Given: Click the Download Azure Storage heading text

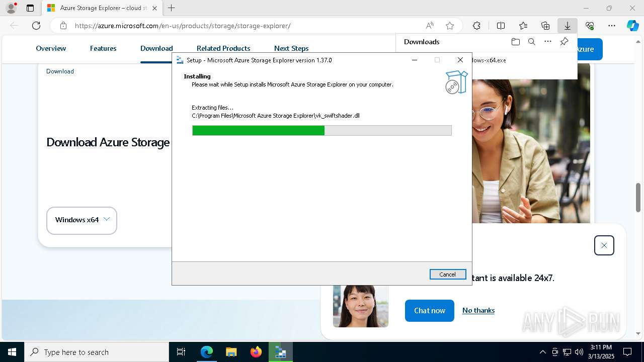Looking at the screenshot, I should coord(108,142).
